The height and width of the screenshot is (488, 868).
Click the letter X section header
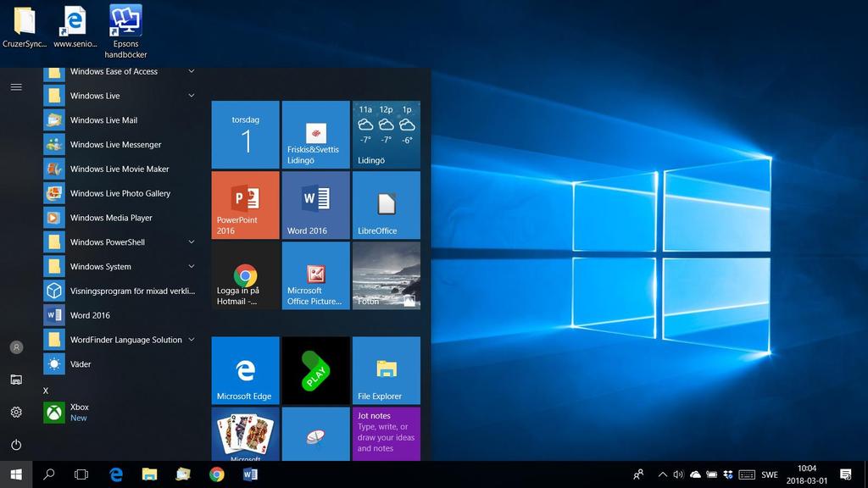[x=46, y=390]
